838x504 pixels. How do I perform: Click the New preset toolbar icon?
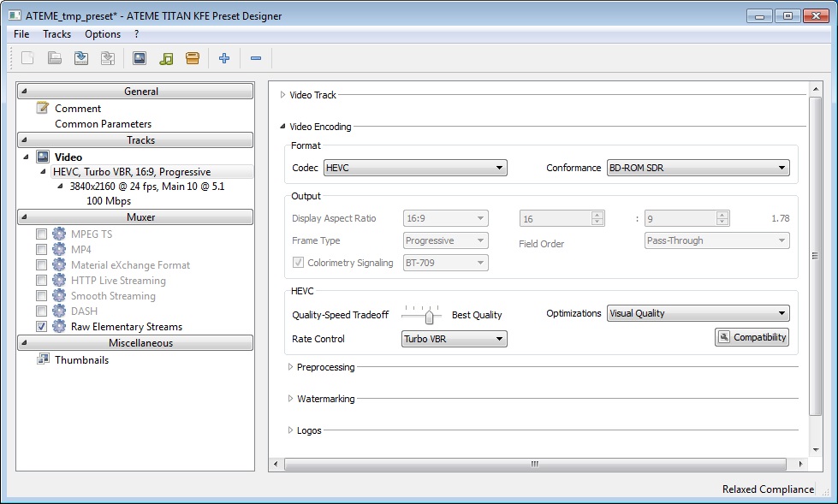27,57
